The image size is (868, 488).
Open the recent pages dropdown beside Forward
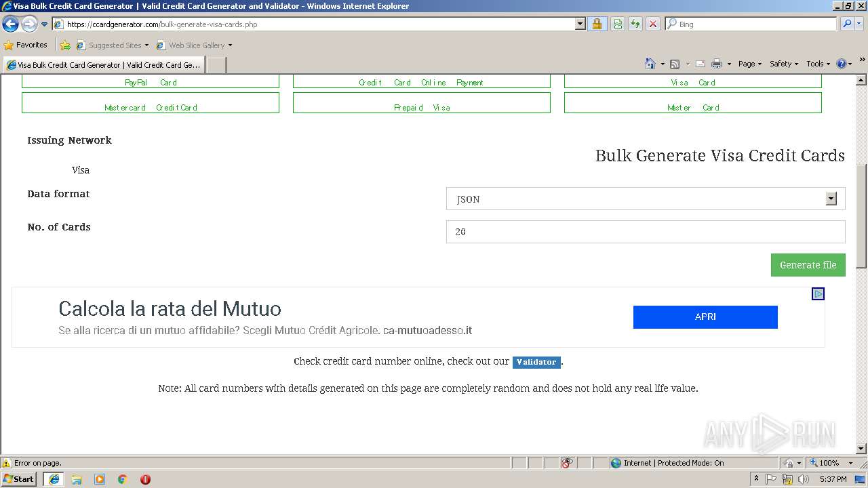click(x=44, y=24)
